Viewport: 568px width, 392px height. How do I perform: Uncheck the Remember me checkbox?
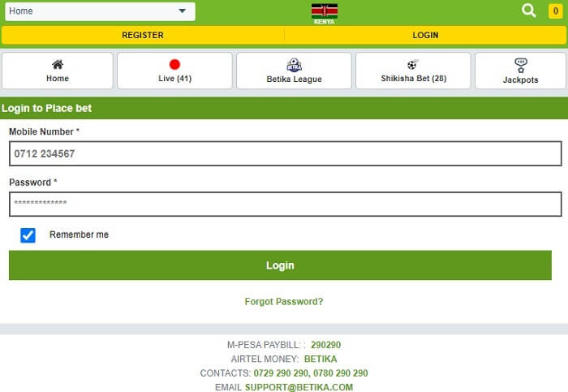[28, 235]
